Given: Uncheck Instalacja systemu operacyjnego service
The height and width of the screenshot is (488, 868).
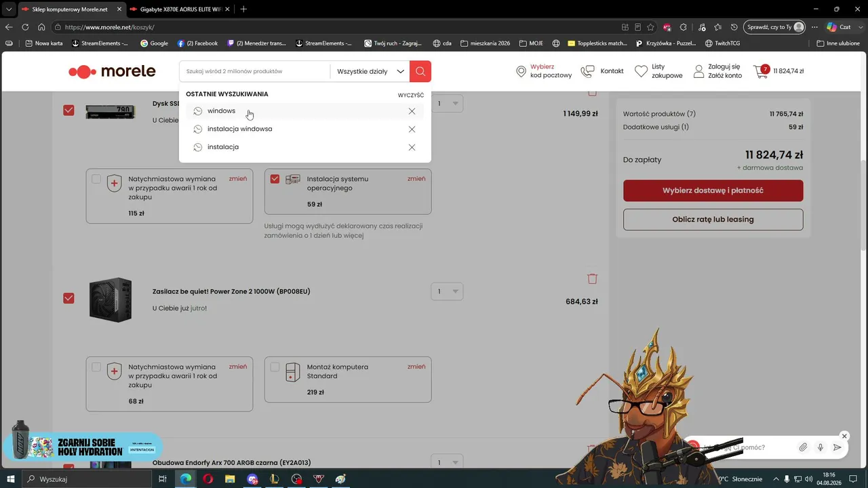Looking at the screenshot, I should click(275, 179).
